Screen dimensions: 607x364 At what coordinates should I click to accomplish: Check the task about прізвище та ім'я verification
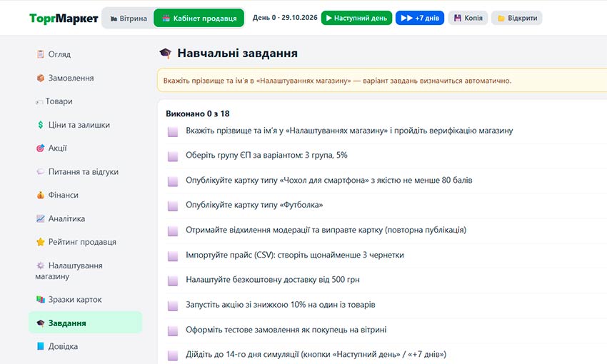[173, 131]
